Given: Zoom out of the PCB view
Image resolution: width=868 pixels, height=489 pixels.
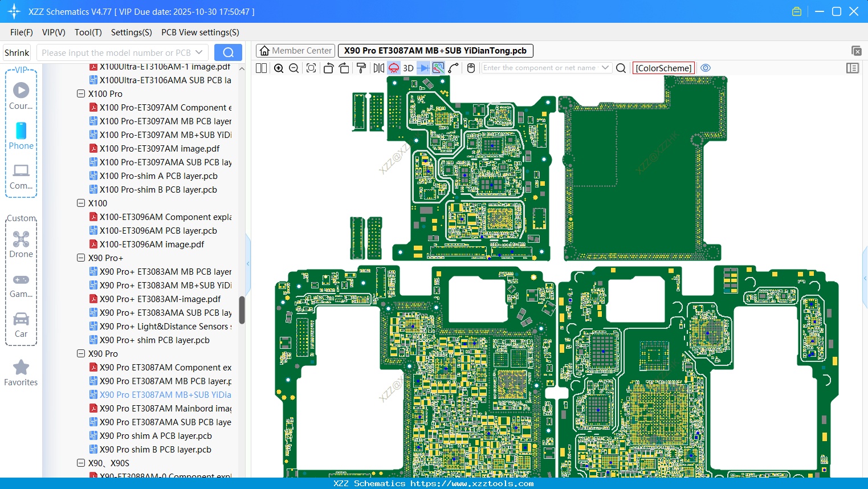Looking at the screenshot, I should (x=294, y=68).
